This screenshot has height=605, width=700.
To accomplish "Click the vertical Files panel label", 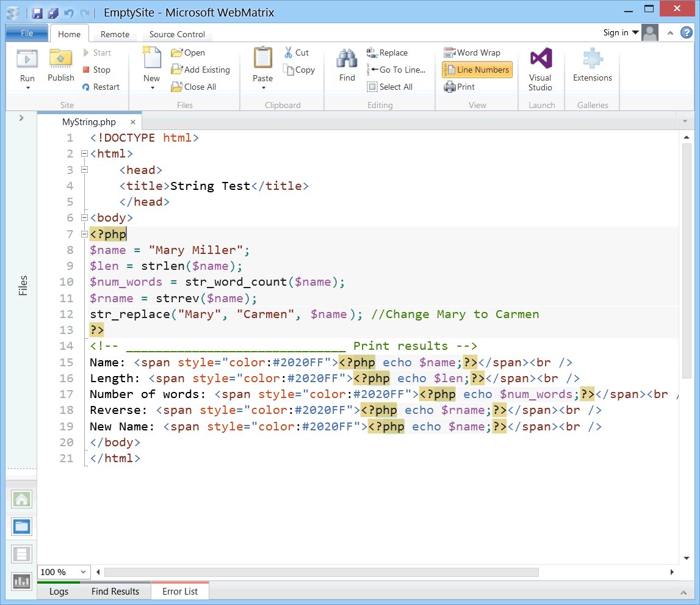I will 23,285.
